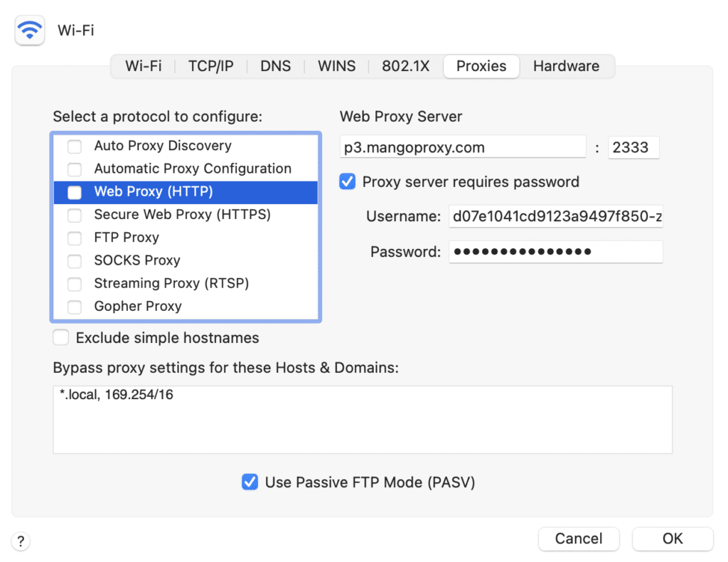Click the Select a protocol to configure label
The image size is (728, 562).
[157, 117]
